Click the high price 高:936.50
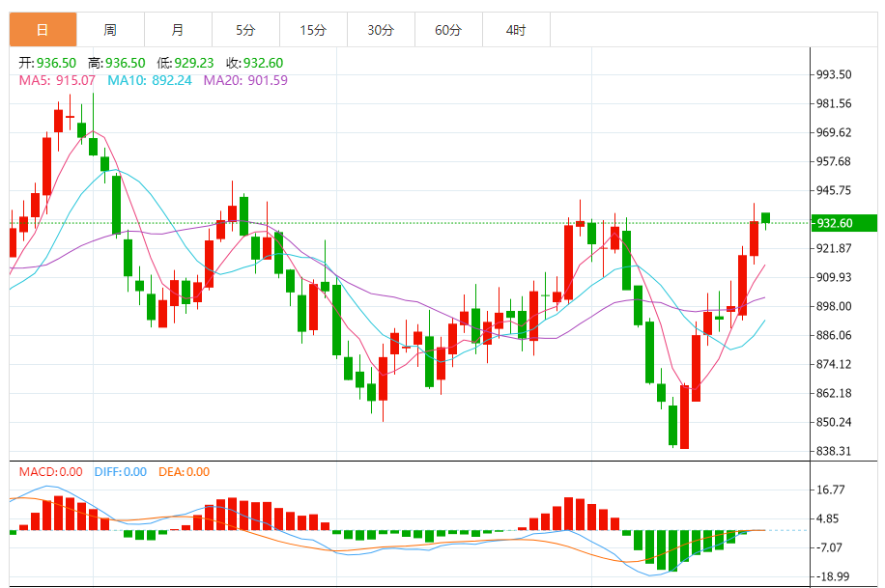The height and width of the screenshot is (588, 885). pos(117,63)
